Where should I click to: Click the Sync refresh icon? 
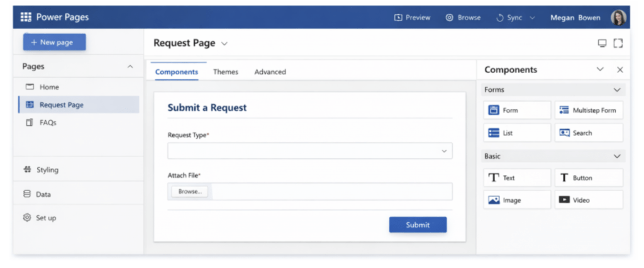(500, 18)
